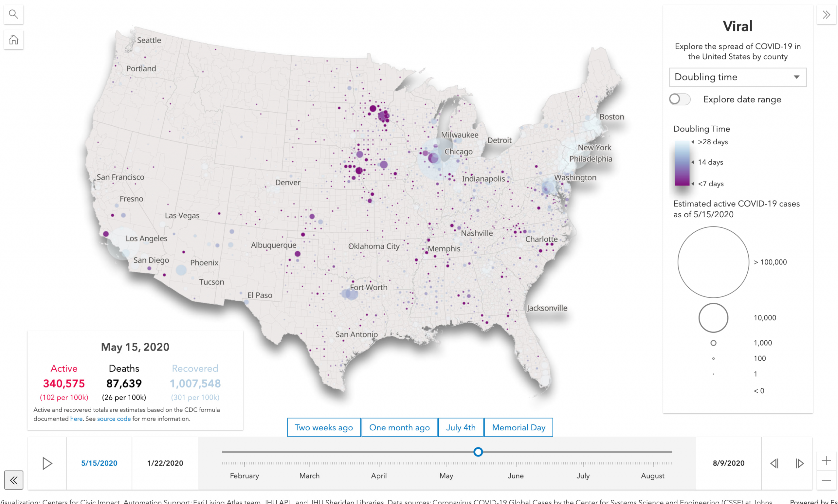The width and height of the screenshot is (838, 504).
Task: Select the Memorial Day date shortcut
Action: 519,427
